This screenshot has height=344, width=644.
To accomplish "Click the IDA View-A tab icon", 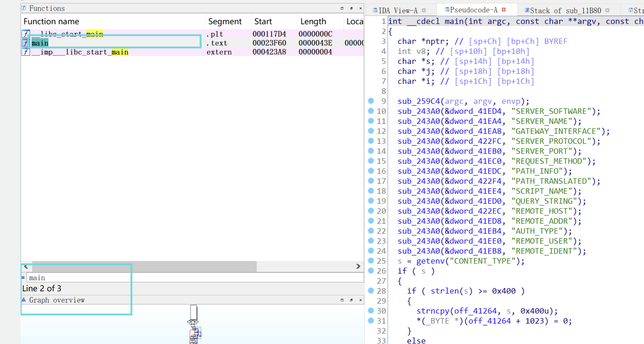I will coord(375,10).
